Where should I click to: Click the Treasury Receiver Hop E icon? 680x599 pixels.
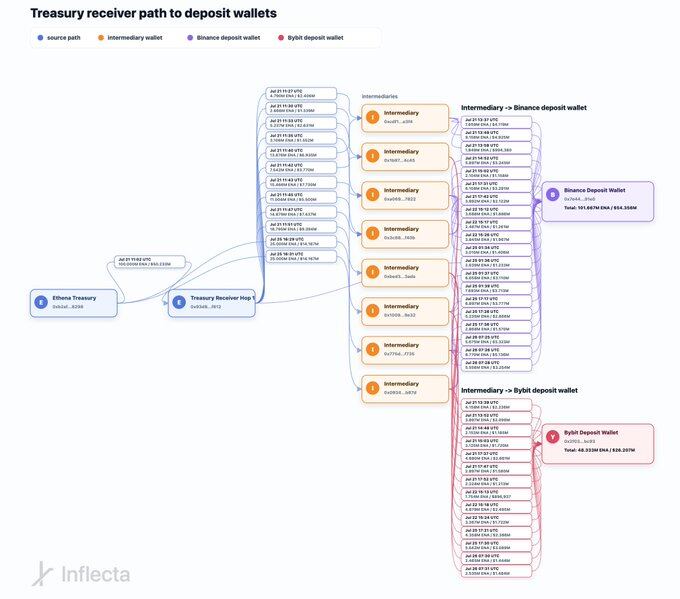[179, 302]
